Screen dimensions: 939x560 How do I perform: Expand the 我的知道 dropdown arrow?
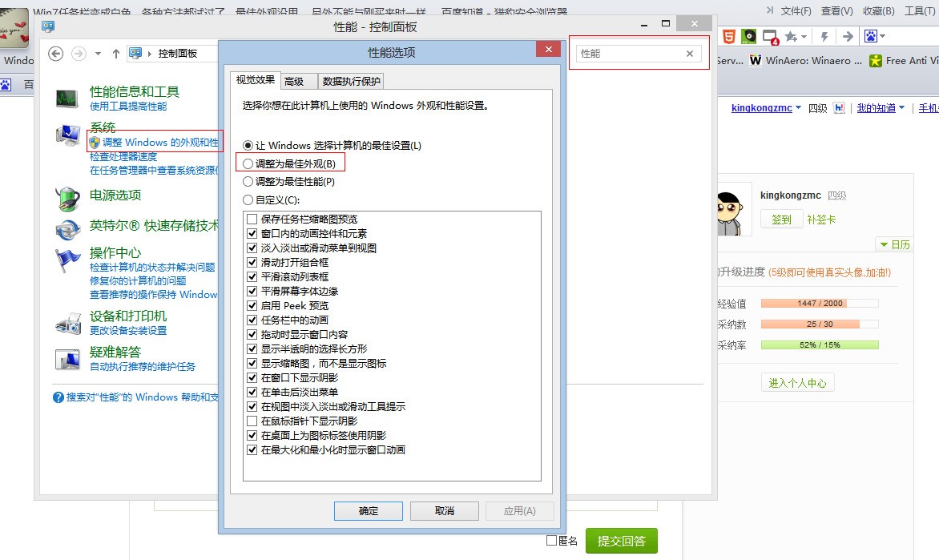click(901, 108)
